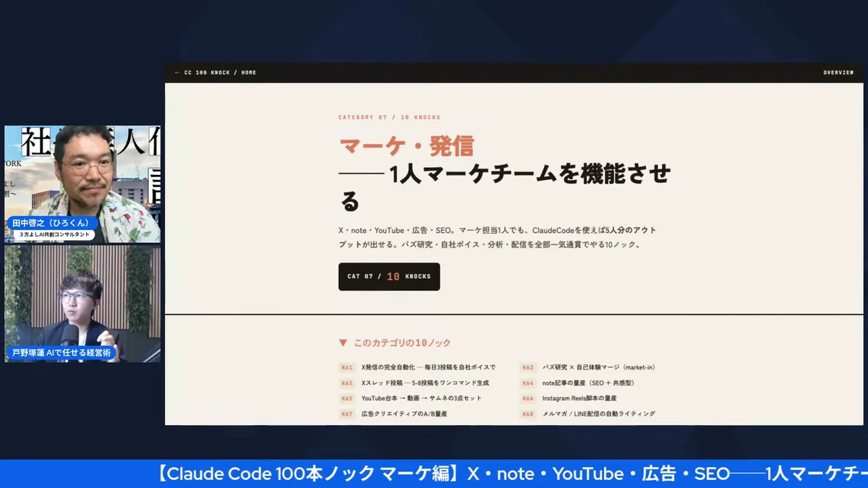Click the back arrow in the top bar
Screen dimensions: 868x488
click(x=177, y=72)
